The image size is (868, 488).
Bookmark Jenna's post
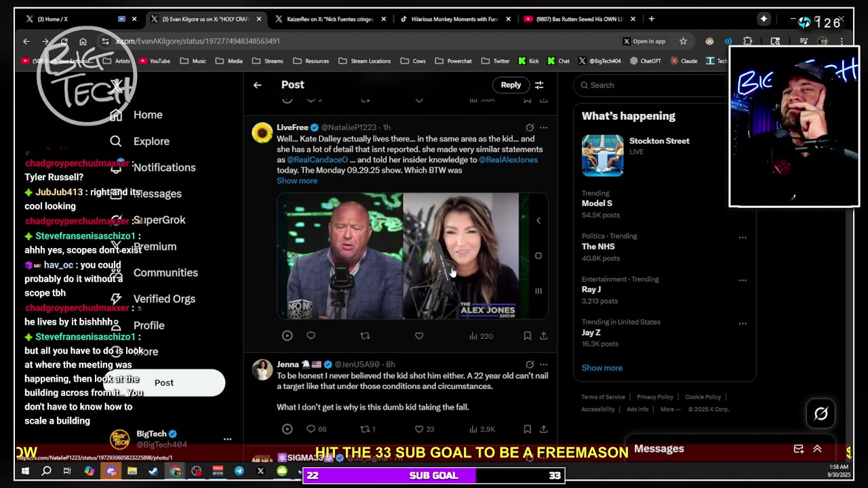[527, 429]
